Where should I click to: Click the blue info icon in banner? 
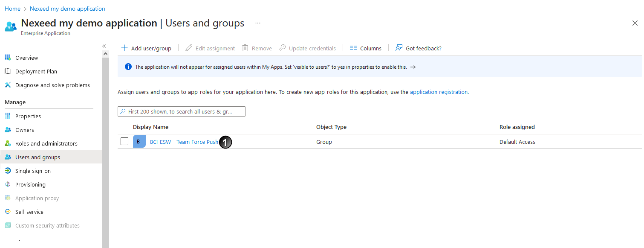(x=128, y=67)
